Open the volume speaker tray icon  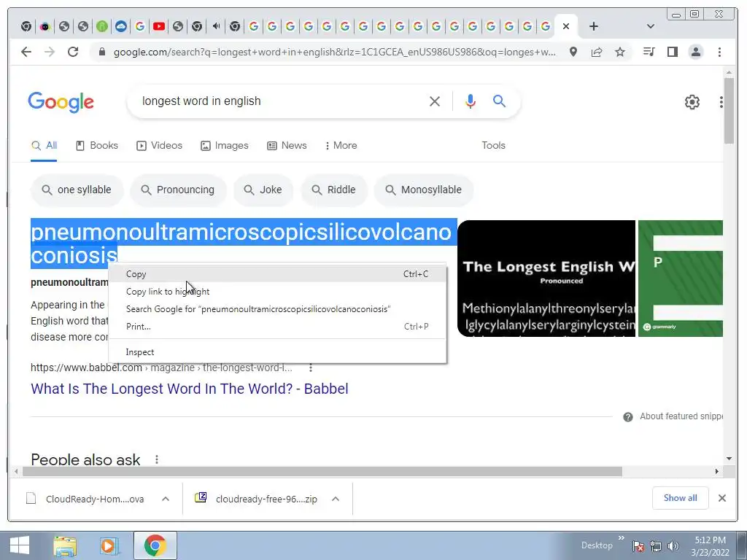tap(673, 546)
